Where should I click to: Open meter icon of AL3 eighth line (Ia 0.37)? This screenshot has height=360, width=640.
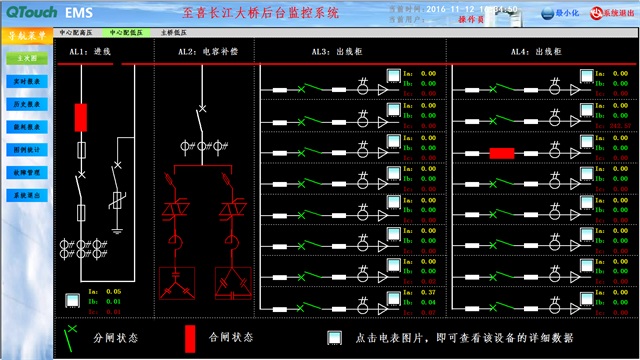point(393,298)
